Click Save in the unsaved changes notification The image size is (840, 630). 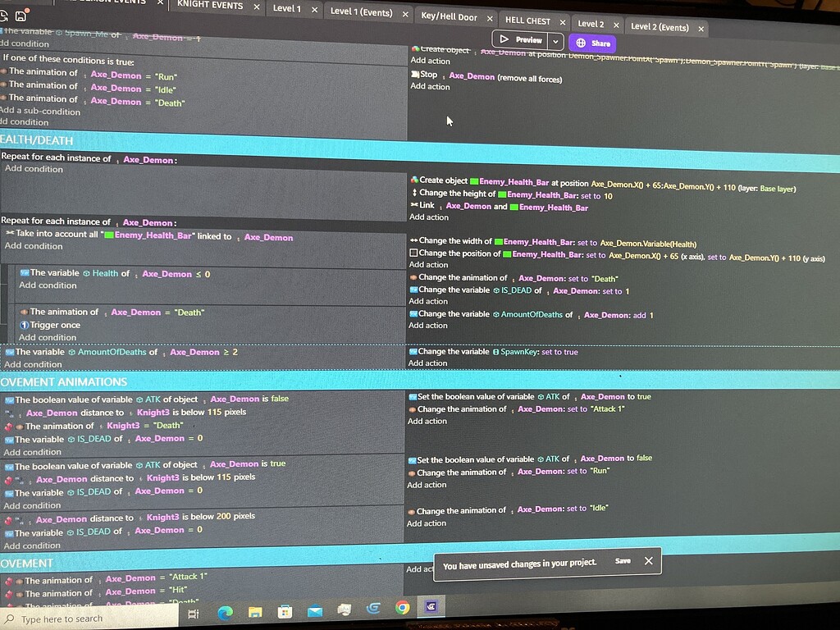623,561
